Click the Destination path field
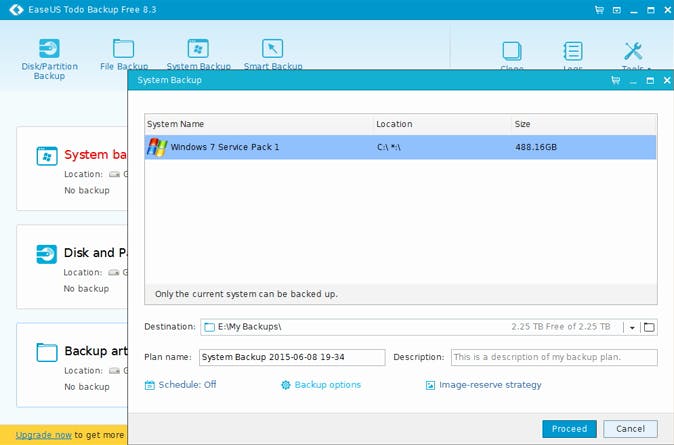The width and height of the screenshot is (674, 445). click(429, 327)
